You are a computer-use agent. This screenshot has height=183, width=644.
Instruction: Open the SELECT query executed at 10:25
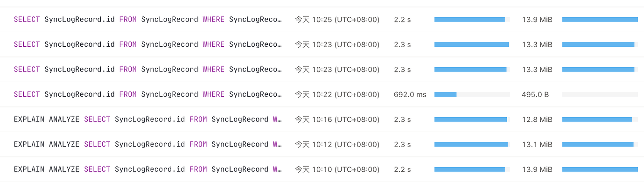pos(148,20)
